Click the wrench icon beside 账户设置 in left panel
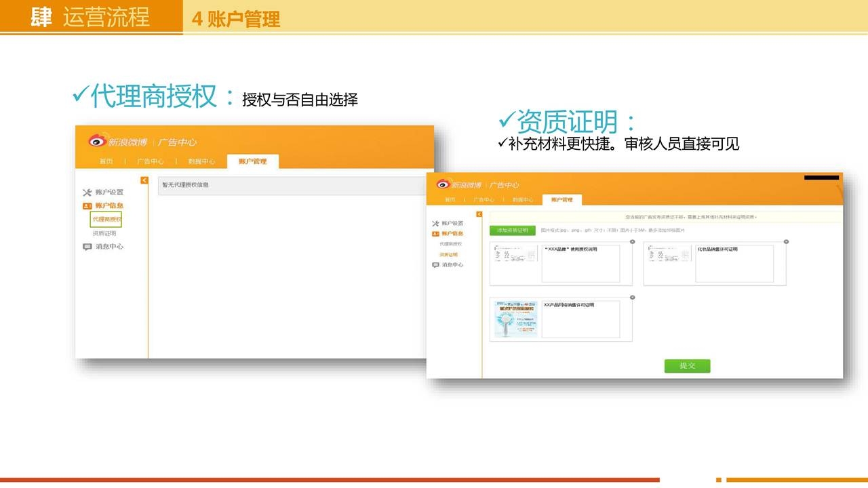The height and width of the screenshot is (488, 868). 87,192
